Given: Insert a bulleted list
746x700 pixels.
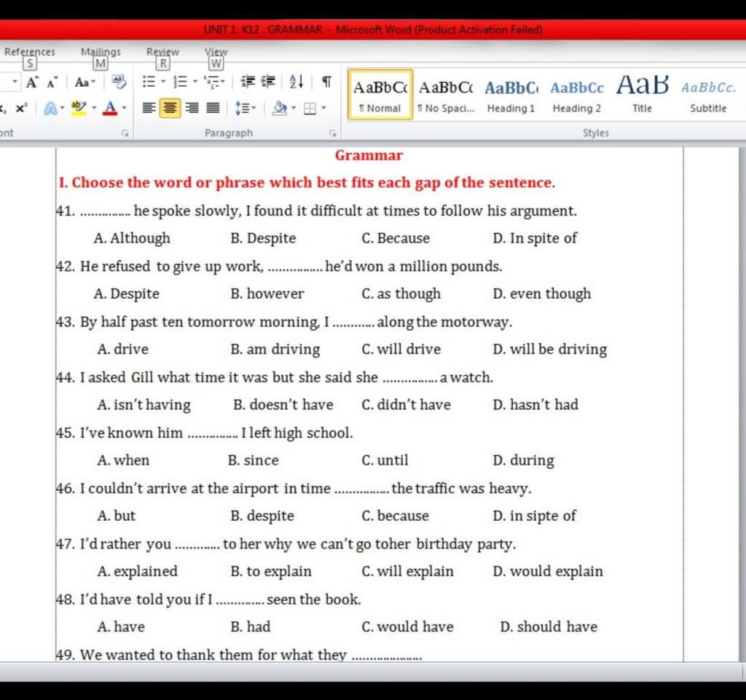Looking at the screenshot, I should tap(149, 82).
